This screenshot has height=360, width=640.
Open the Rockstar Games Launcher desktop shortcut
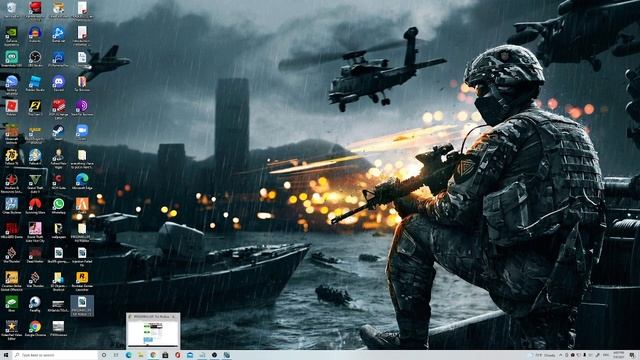82,280
